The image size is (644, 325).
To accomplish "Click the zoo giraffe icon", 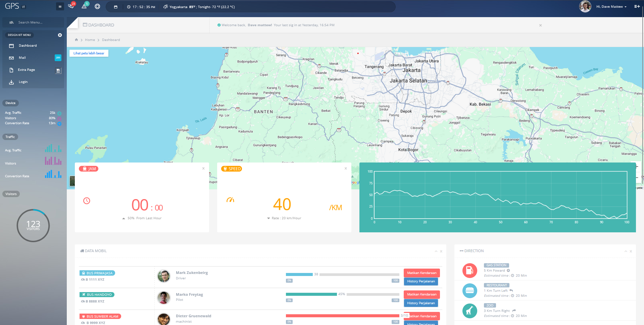I will [x=469, y=311].
